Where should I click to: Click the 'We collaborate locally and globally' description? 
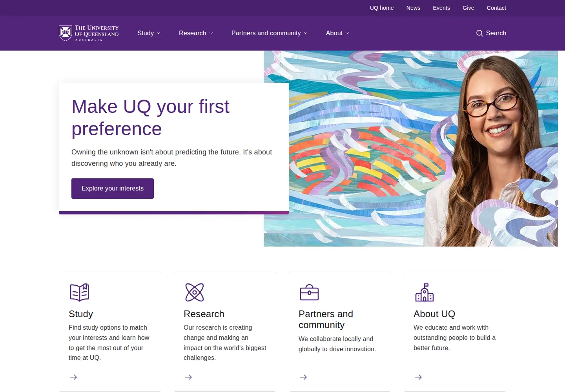(337, 344)
